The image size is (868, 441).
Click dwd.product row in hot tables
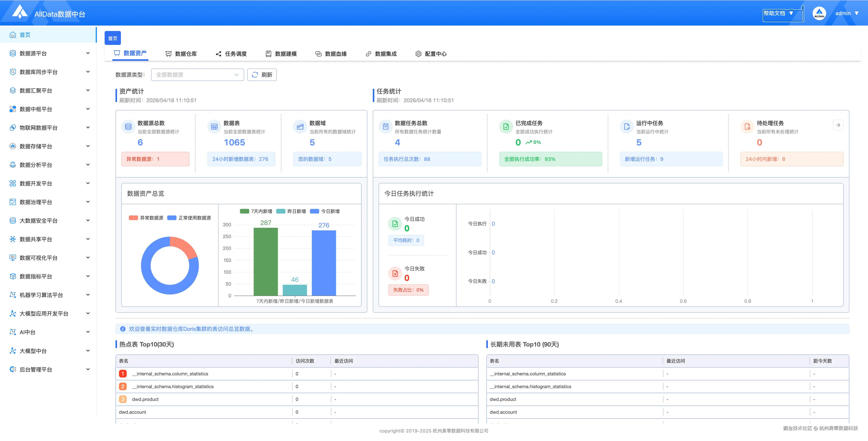(x=145, y=399)
